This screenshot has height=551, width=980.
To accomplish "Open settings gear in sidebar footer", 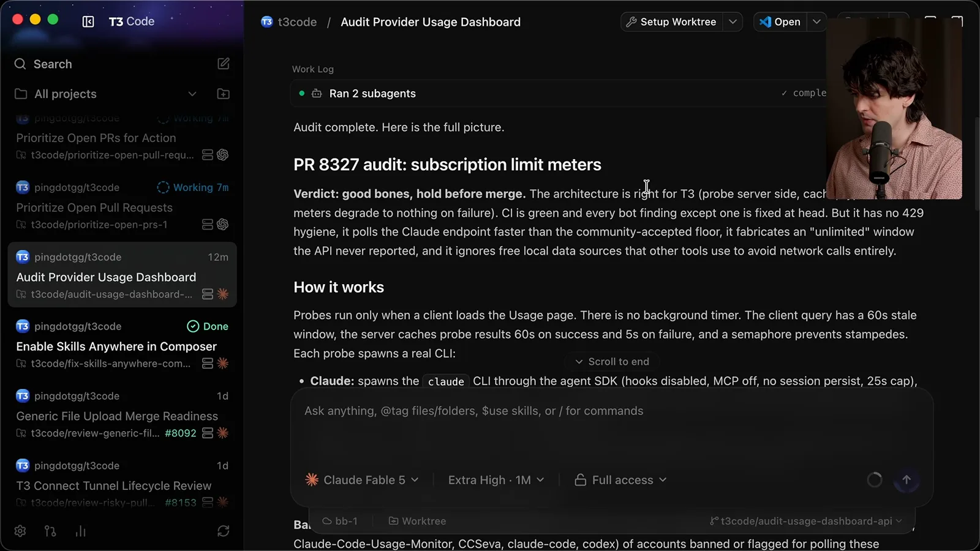I will tap(20, 531).
